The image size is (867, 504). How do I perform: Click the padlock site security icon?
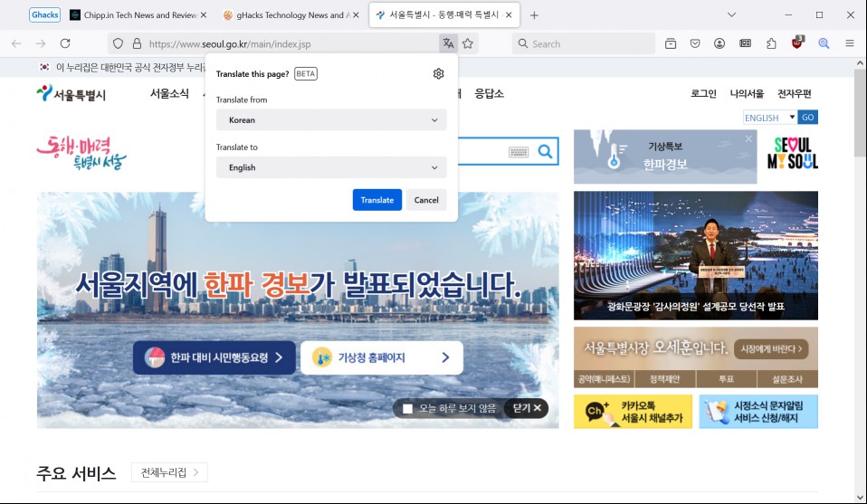[137, 43]
